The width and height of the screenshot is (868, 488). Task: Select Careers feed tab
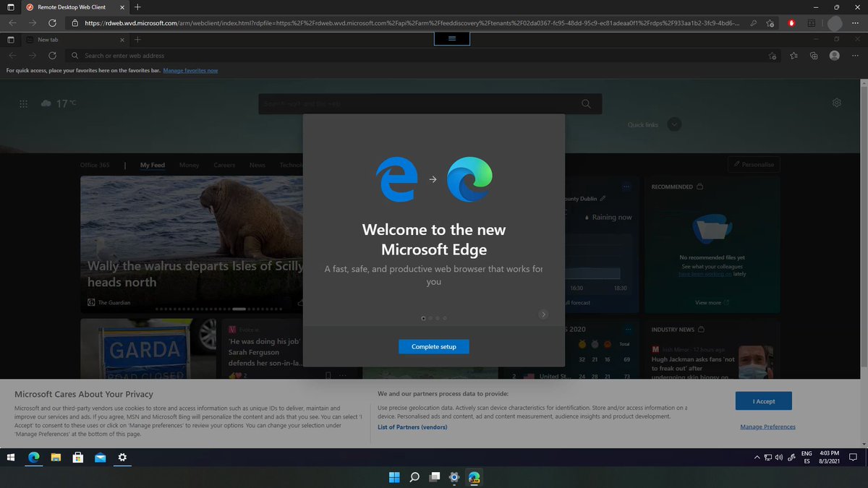(x=224, y=165)
